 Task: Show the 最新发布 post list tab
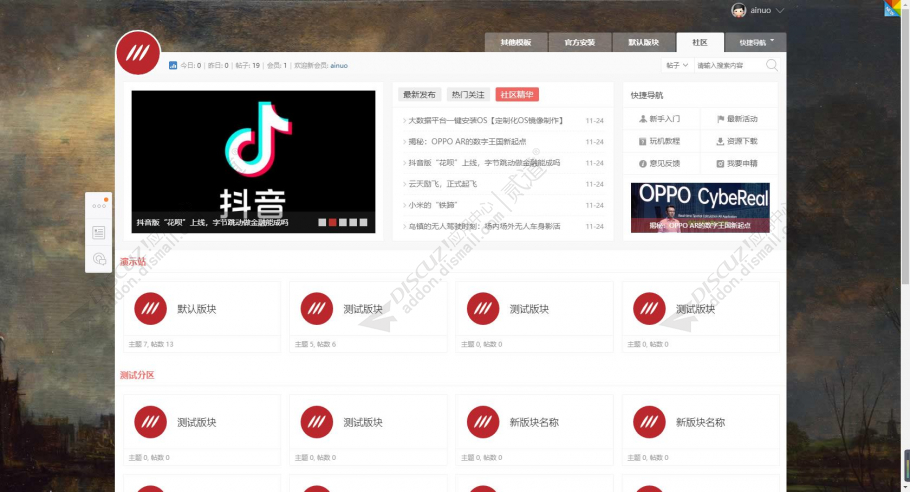[420, 95]
